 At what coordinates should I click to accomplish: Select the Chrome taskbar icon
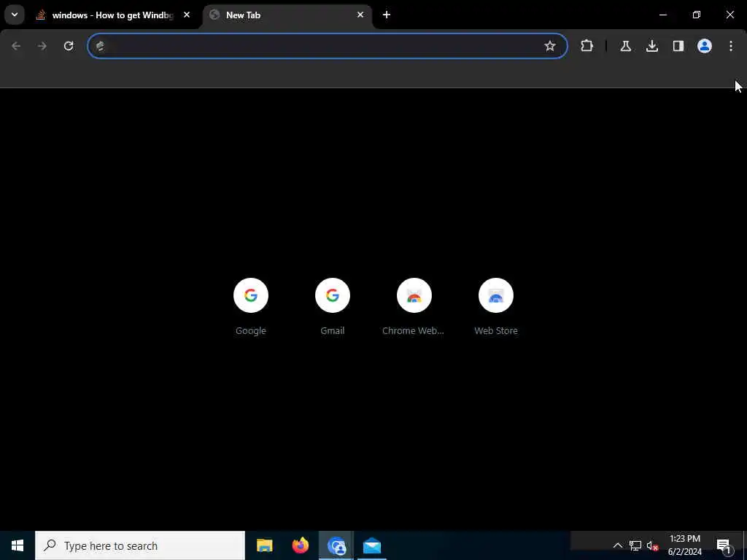click(336, 545)
